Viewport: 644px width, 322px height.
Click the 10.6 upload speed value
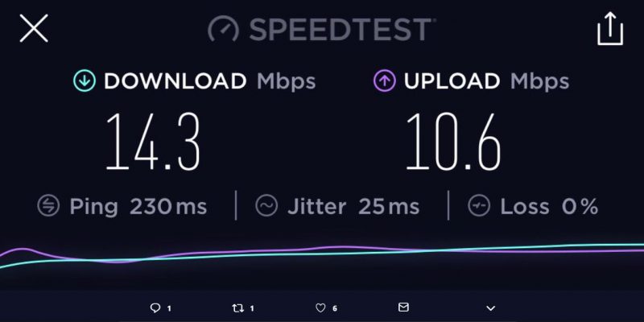pos(453,142)
